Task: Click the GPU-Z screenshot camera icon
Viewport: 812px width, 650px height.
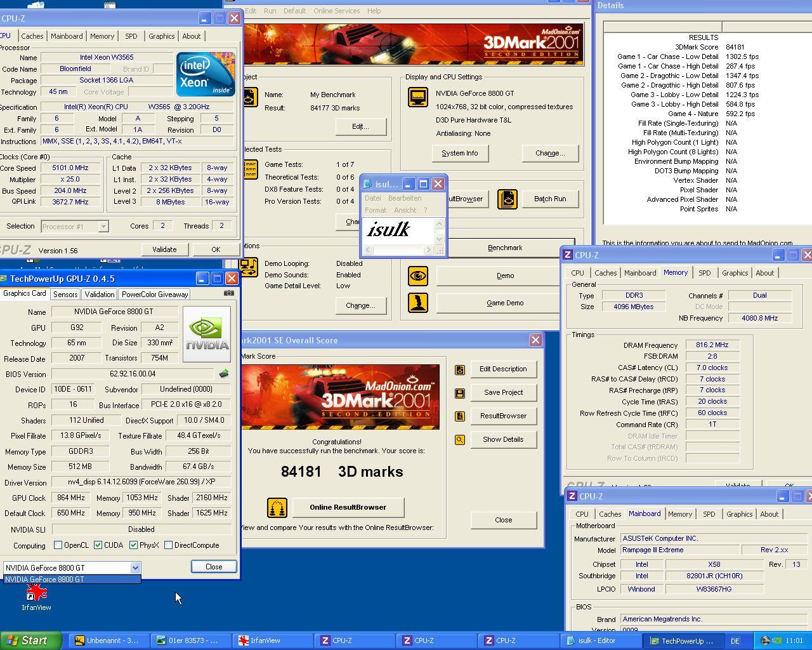Action: coord(229,293)
